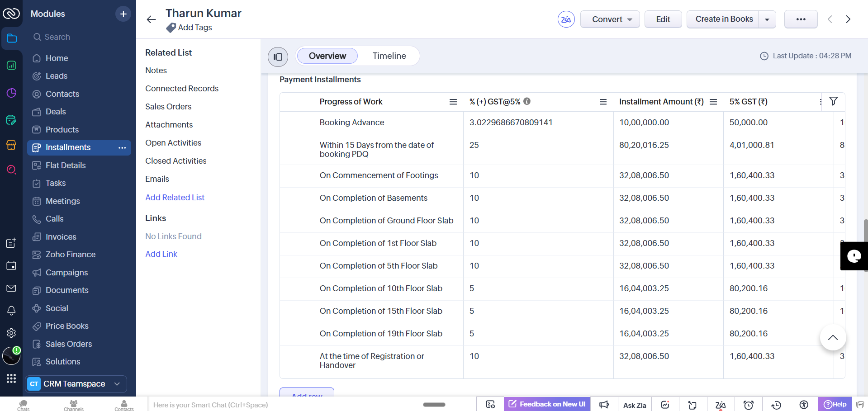Add a new module with plus icon
Screen dimensions: 868x411
click(x=123, y=14)
